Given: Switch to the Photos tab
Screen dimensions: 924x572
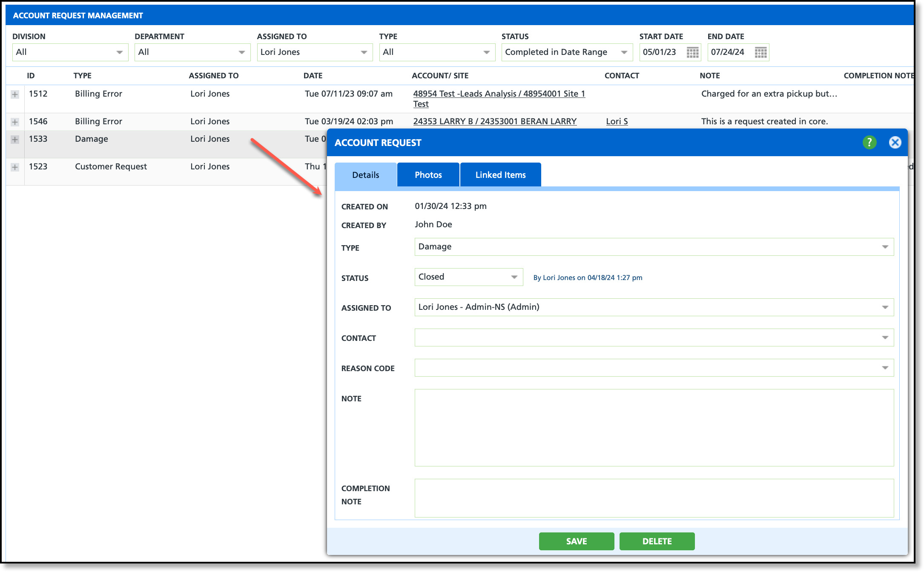Looking at the screenshot, I should pos(428,175).
